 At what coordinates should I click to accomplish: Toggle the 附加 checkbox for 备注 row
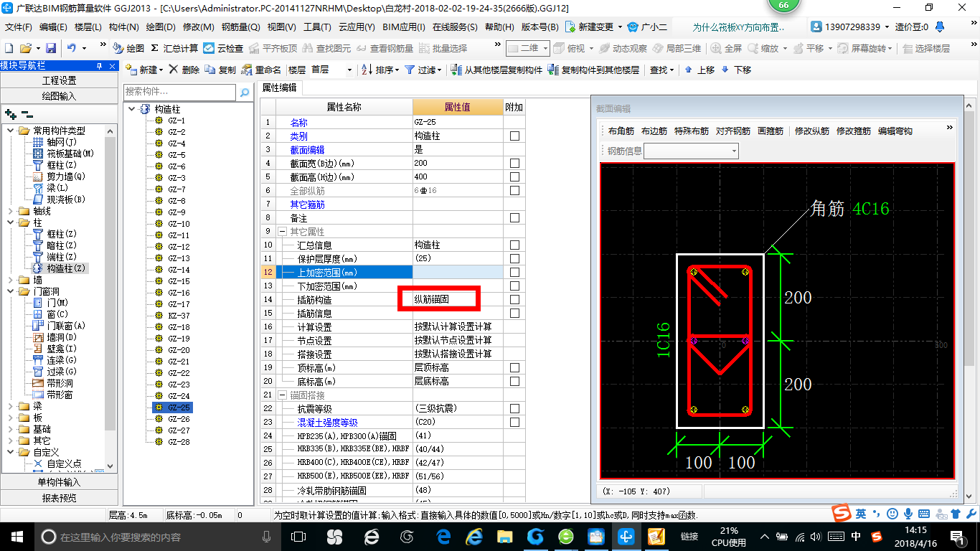click(x=514, y=218)
